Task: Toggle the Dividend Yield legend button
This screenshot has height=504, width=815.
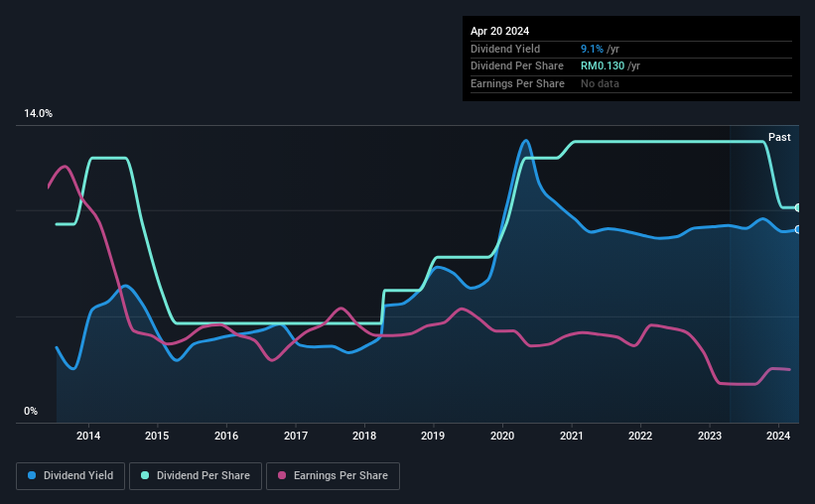Action: pyautogui.click(x=70, y=476)
